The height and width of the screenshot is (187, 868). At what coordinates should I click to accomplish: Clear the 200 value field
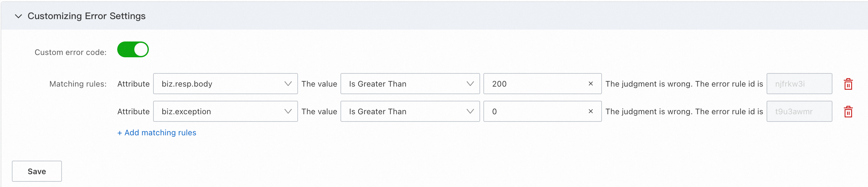(590, 84)
